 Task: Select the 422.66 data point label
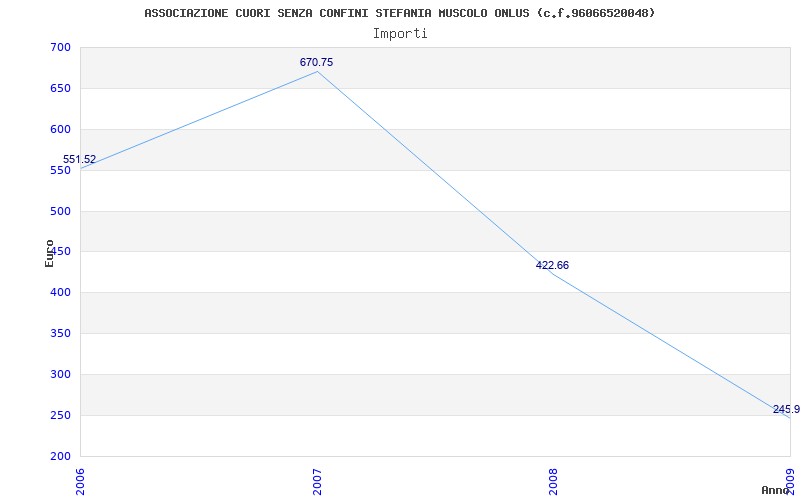(552, 265)
